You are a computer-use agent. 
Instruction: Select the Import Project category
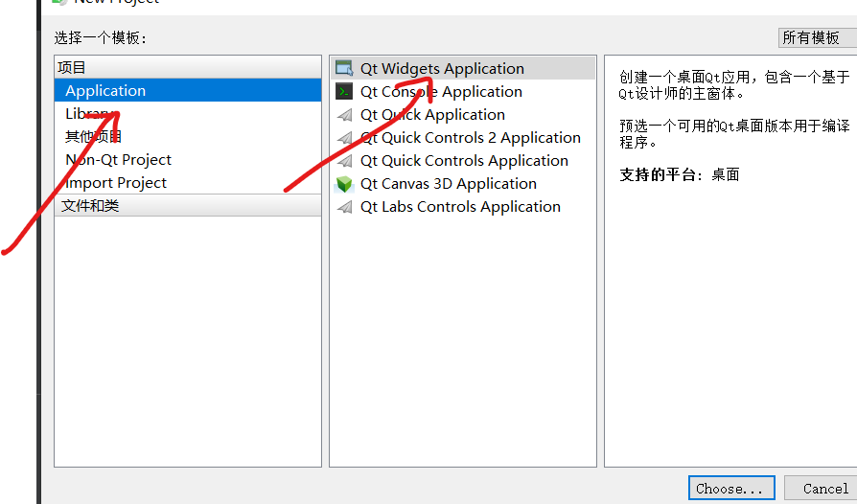click(x=188, y=182)
